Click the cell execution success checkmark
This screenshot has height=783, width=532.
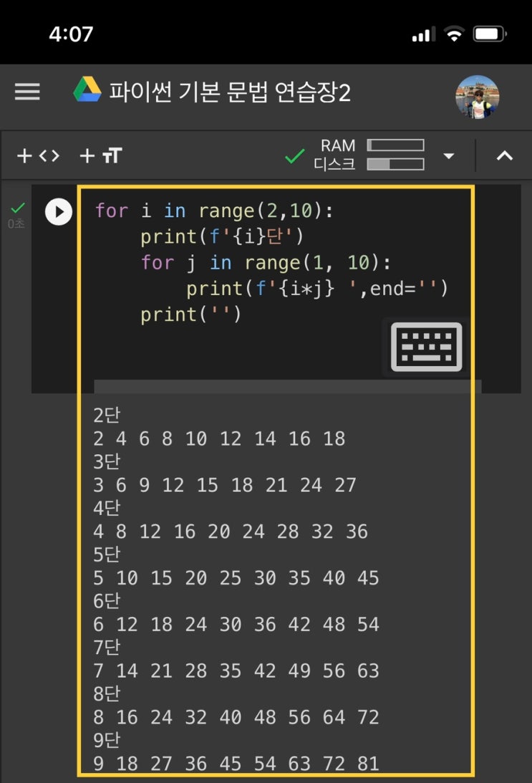[17, 208]
